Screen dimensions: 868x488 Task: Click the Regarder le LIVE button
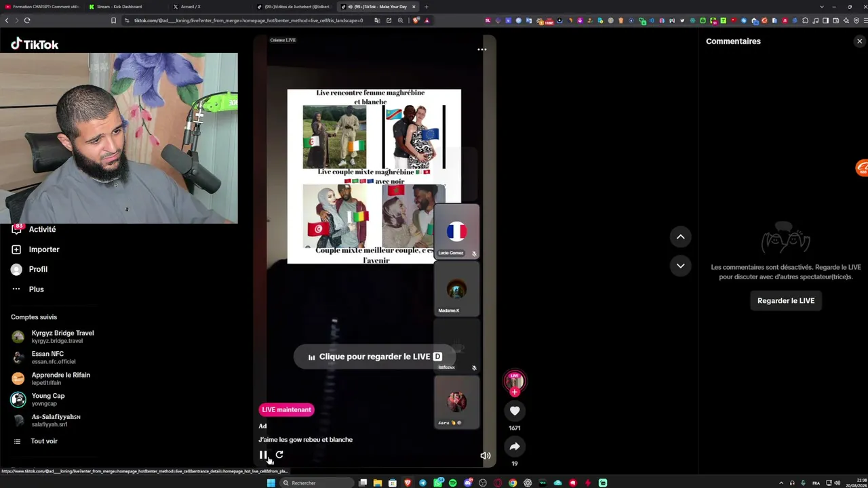(786, 301)
